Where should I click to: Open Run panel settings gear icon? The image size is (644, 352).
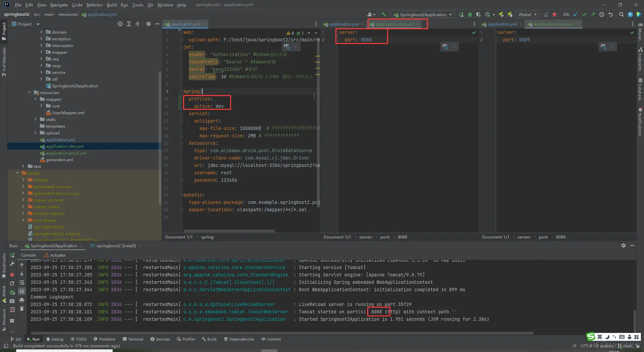click(x=624, y=246)
